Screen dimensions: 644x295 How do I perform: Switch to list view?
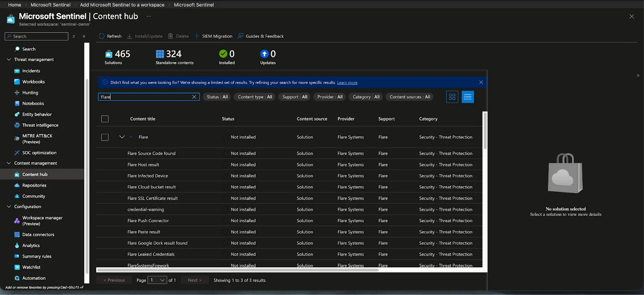(468, 97)
